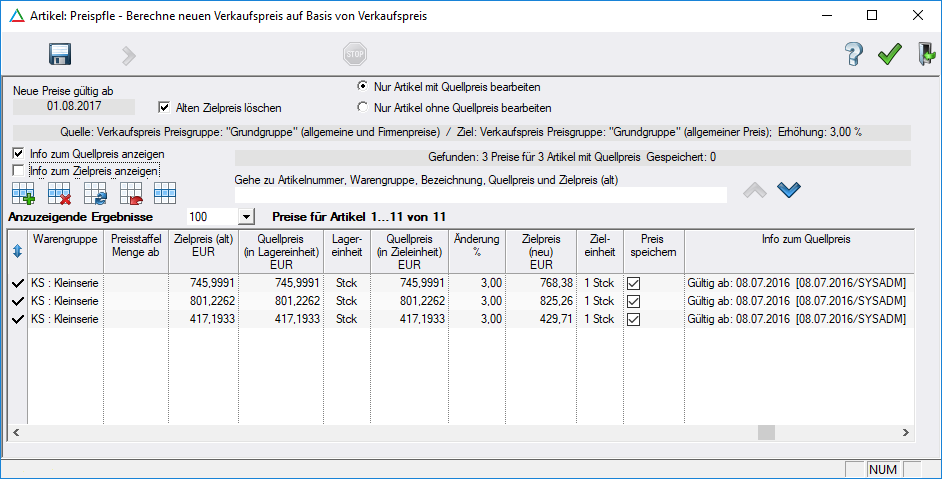Screen dimensions: 942x479
Task: Click the horizontal scrollbar thumb in the table
Action: coord(766,432)
